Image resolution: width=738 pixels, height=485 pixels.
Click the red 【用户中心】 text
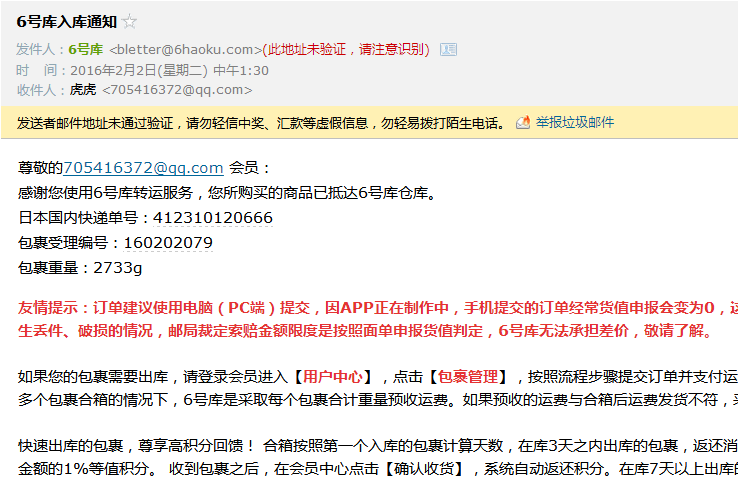pyautogui.click(x=332, y=377)
